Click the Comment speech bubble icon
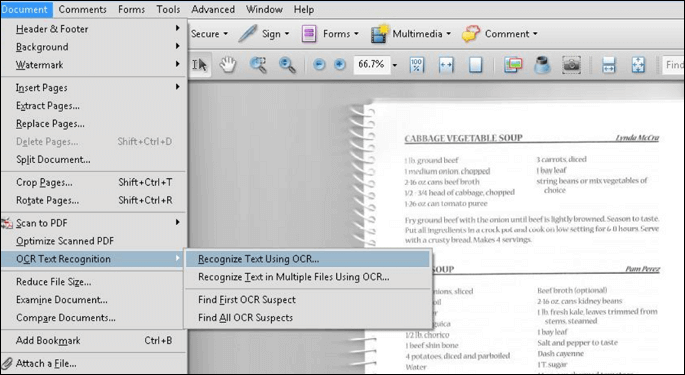 pos(471,34)
